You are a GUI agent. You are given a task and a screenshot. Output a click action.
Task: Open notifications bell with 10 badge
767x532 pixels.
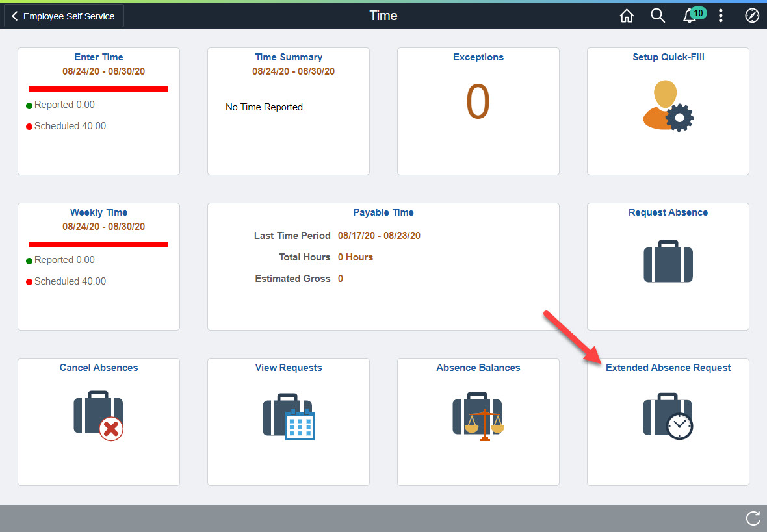tap(690, 16)
